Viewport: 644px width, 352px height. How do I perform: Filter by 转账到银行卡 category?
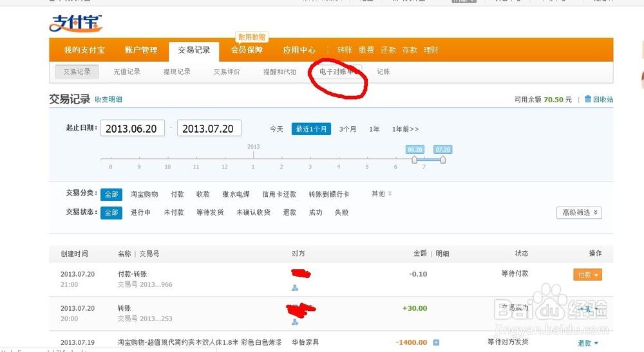[x=329, y=194]
